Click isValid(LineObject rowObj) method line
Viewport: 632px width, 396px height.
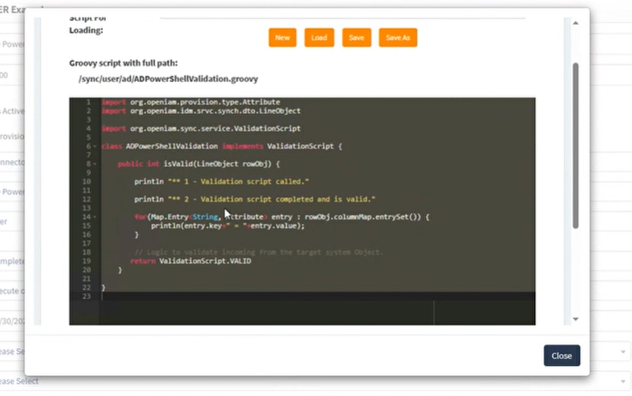pos(199,164)
